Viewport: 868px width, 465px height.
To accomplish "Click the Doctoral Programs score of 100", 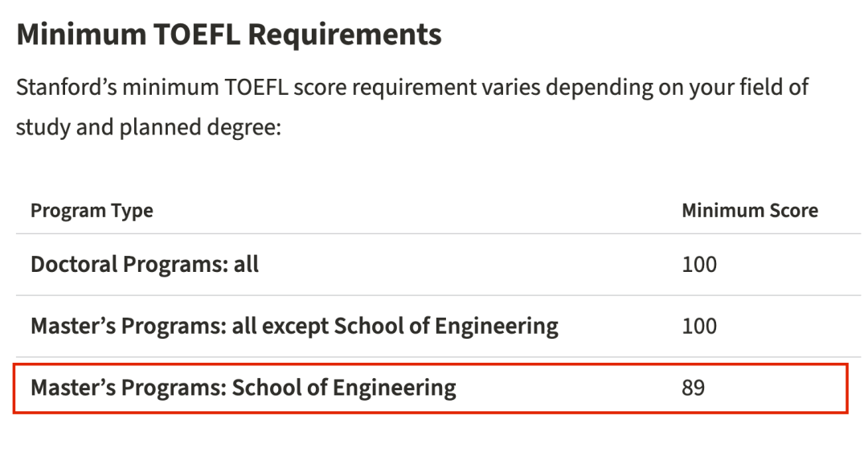I will (699, 265).
